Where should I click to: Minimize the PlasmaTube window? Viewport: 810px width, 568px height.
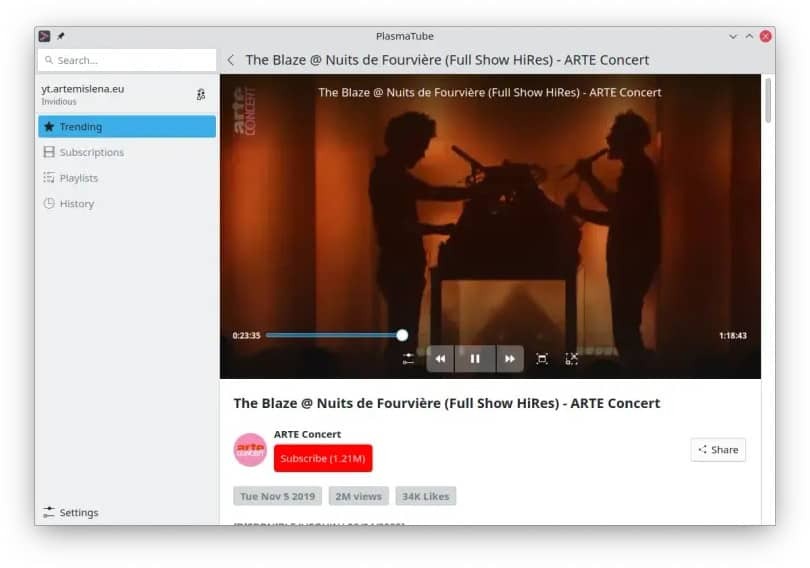click(x=733, y=36)
